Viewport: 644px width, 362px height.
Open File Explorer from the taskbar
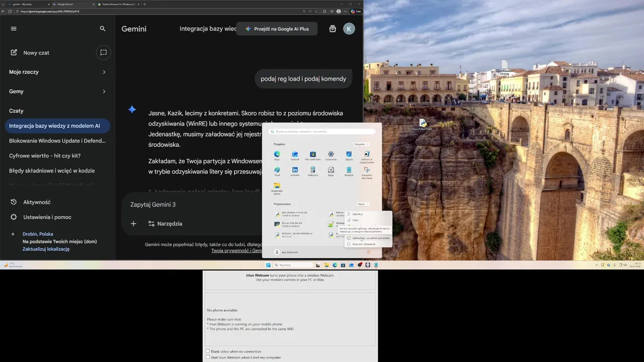327,265
